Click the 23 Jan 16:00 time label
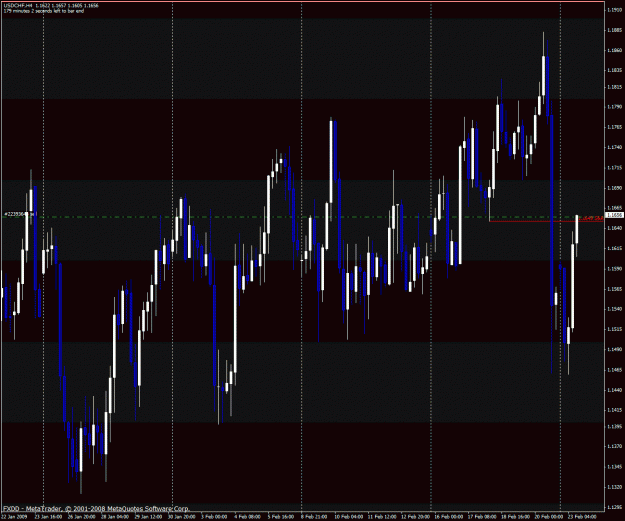The image size is (625, 521). click(x=48, y=517)
